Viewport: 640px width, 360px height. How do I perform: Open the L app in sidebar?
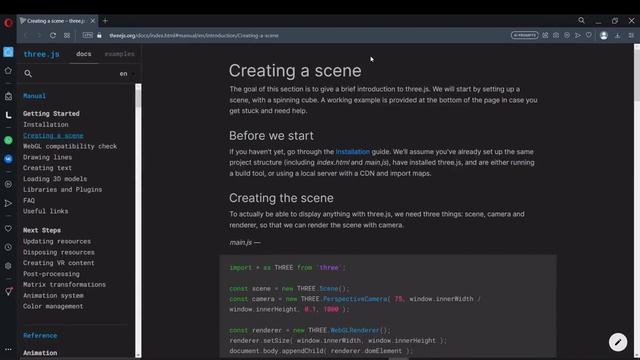(x=8, y=116)
